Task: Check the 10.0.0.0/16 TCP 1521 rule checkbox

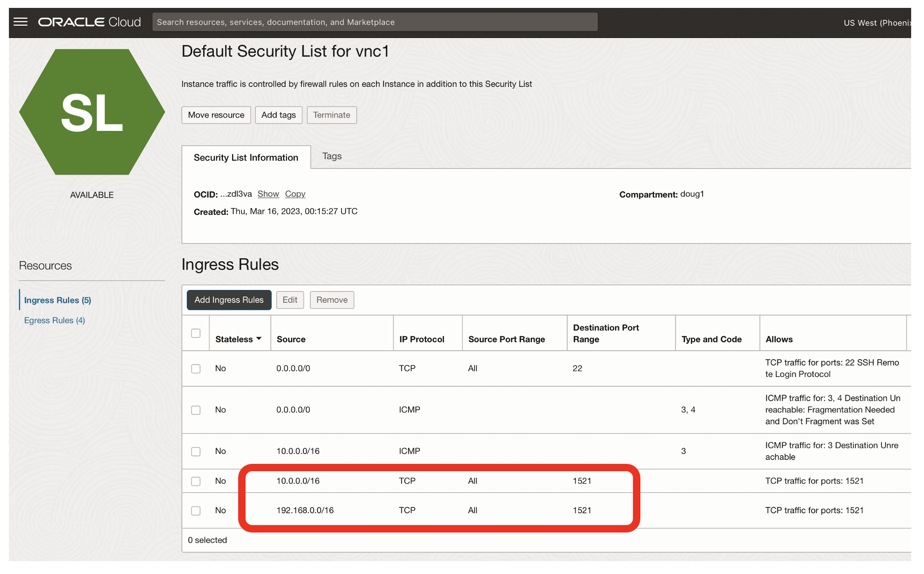Action: tap(196, 481)
